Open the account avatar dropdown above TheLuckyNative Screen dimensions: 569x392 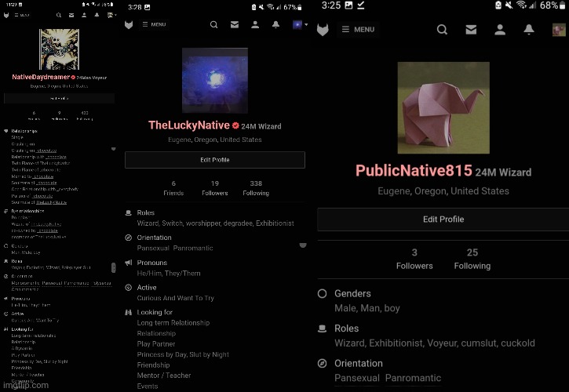[x=298, y=24]
